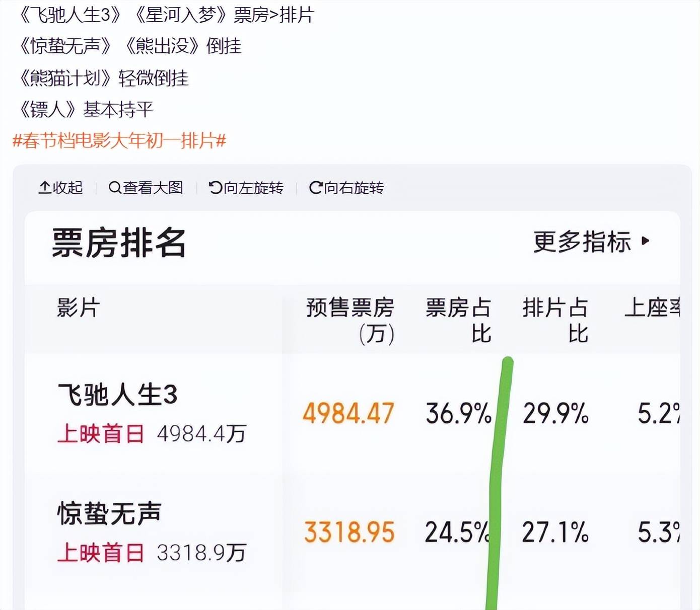Click the 查看大图 text label
Viewport: 700px width, 610px height.
[153, 188]
